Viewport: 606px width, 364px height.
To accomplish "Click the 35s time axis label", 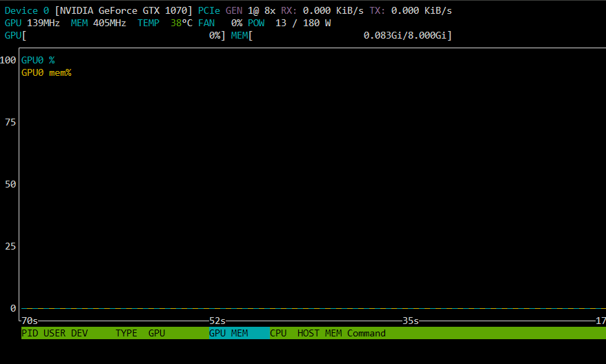I will (411, 321).
